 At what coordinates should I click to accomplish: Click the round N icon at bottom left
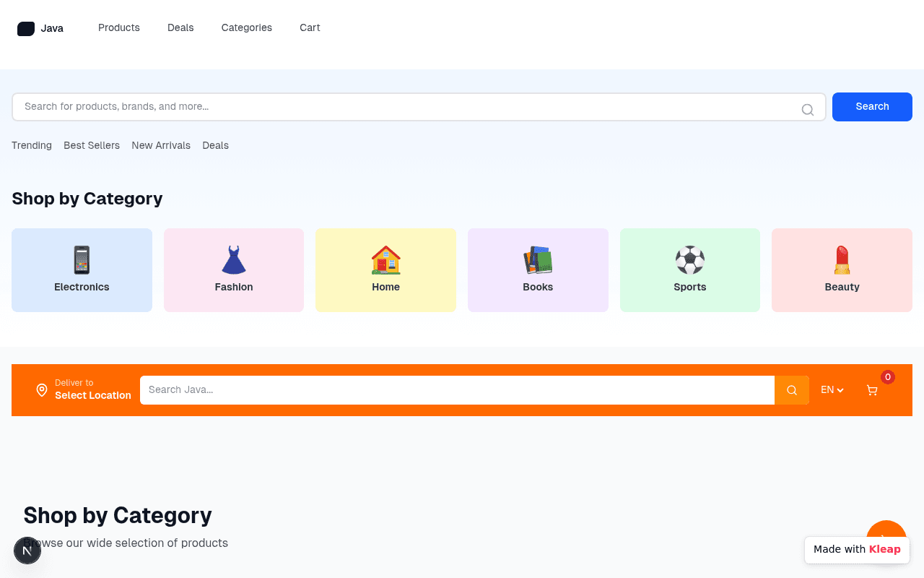click(27, 551)
